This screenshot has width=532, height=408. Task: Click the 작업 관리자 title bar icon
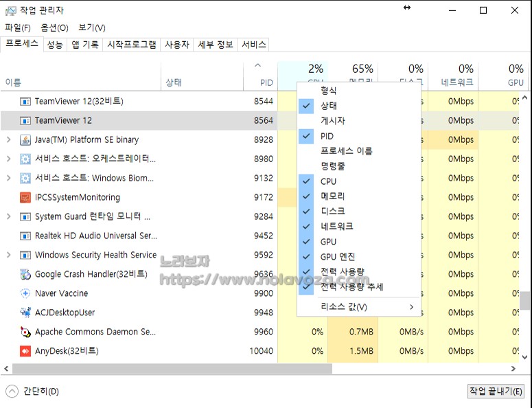point(10,11)
